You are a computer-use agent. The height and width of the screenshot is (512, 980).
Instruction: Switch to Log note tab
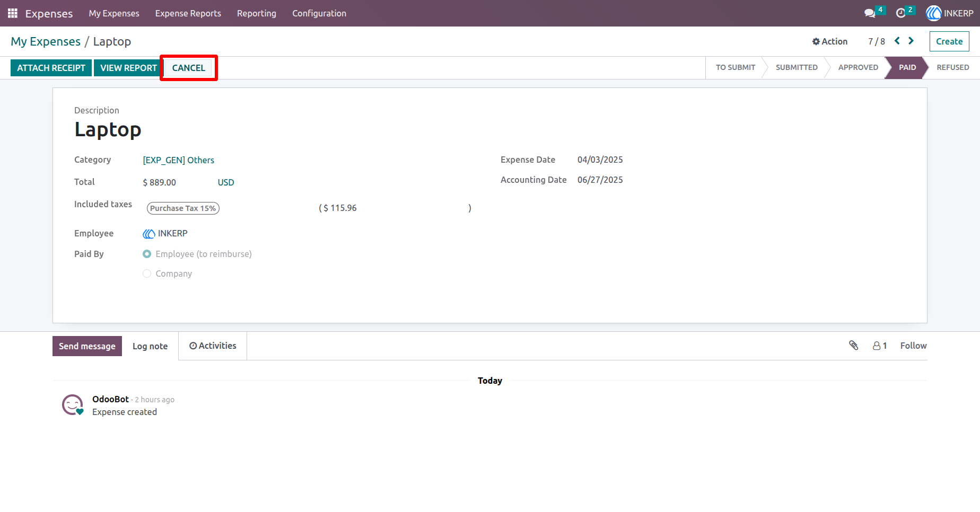tap(150, 346)
